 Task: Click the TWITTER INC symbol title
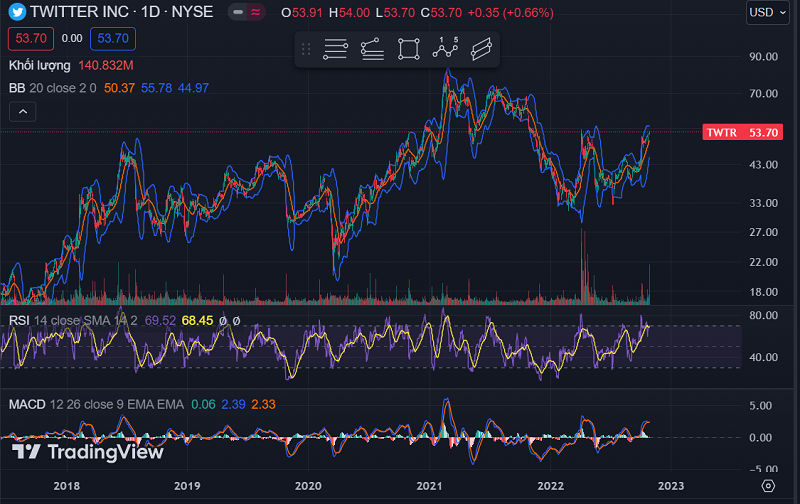point(78,12)
